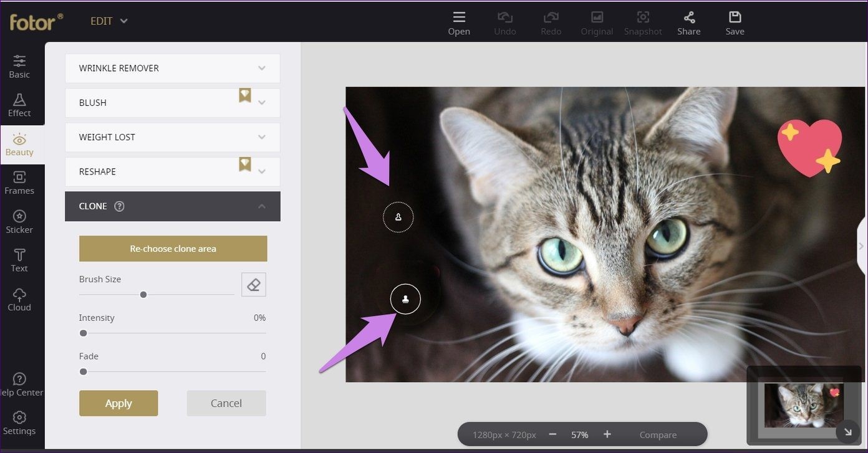
Task: Open the Sticker panel in the sidebar
Action: [x=19, y=222]
